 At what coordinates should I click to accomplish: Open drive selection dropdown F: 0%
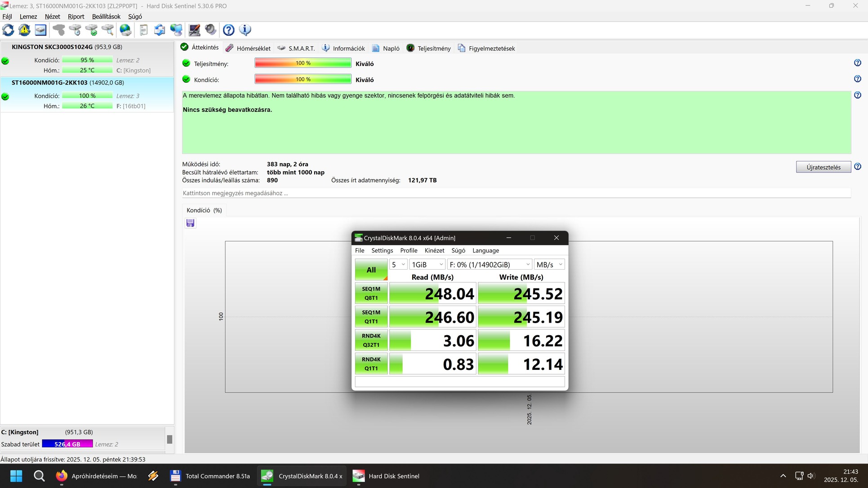[489, 265]
